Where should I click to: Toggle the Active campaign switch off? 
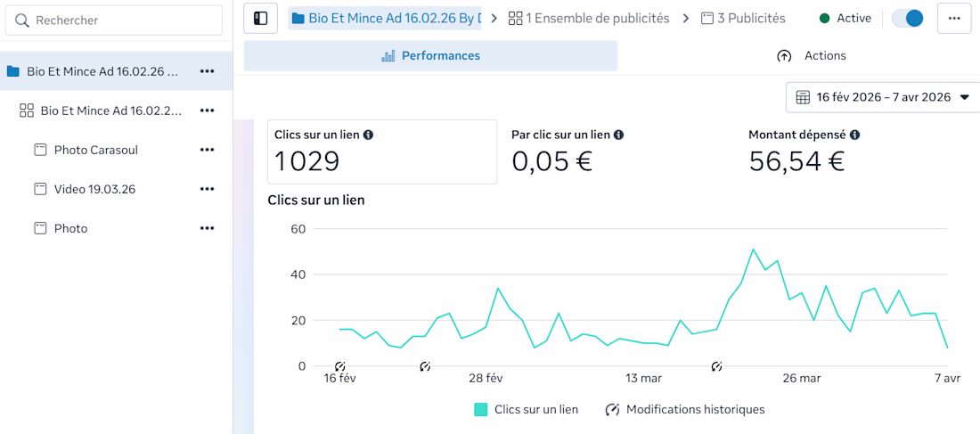(x=908, y=18)
